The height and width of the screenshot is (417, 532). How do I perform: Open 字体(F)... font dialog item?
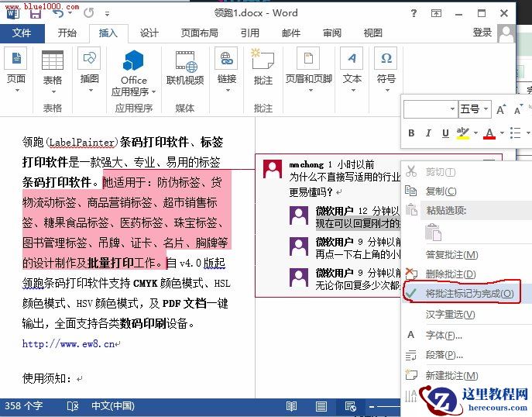(x=444, y=336)
